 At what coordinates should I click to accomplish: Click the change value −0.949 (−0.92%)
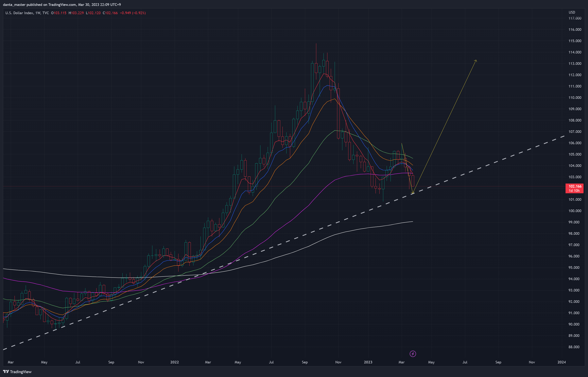click(x=133, y=13)
